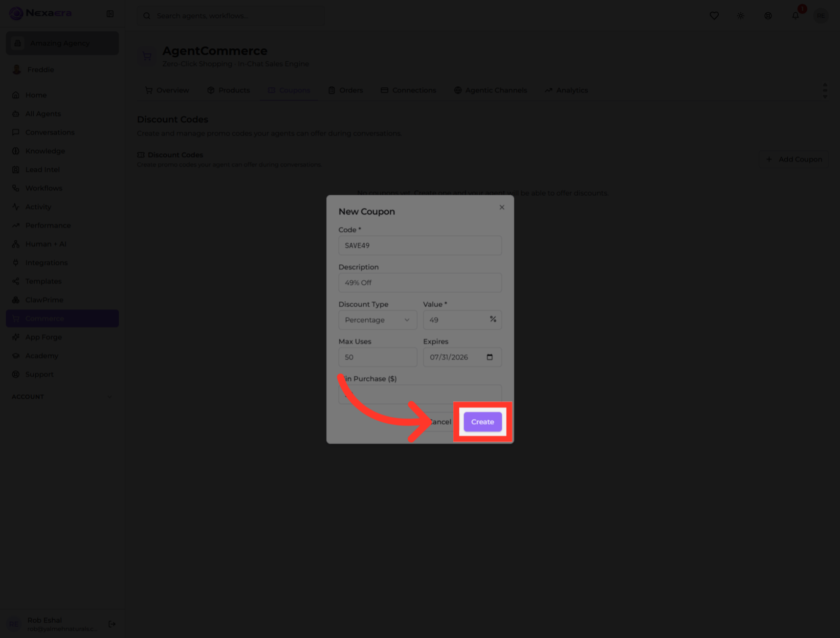This screenshot has width=840, height=638.
Task: Open Integrations in sidebar
Action: [x=62, y=263]
